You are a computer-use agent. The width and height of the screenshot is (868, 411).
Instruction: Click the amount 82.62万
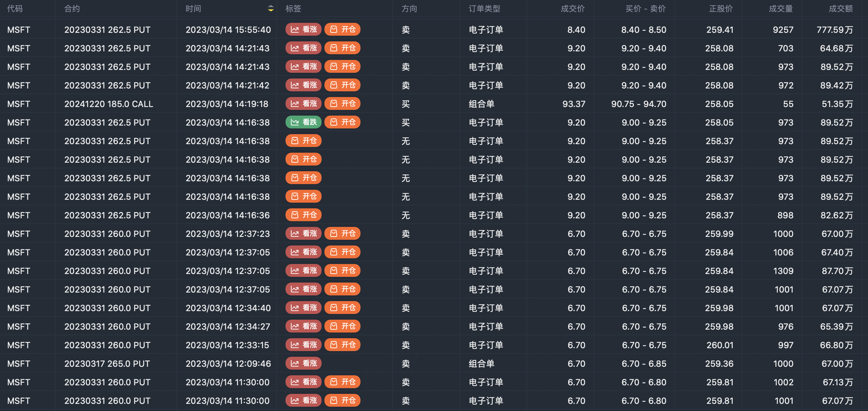[x=837, y=215]
